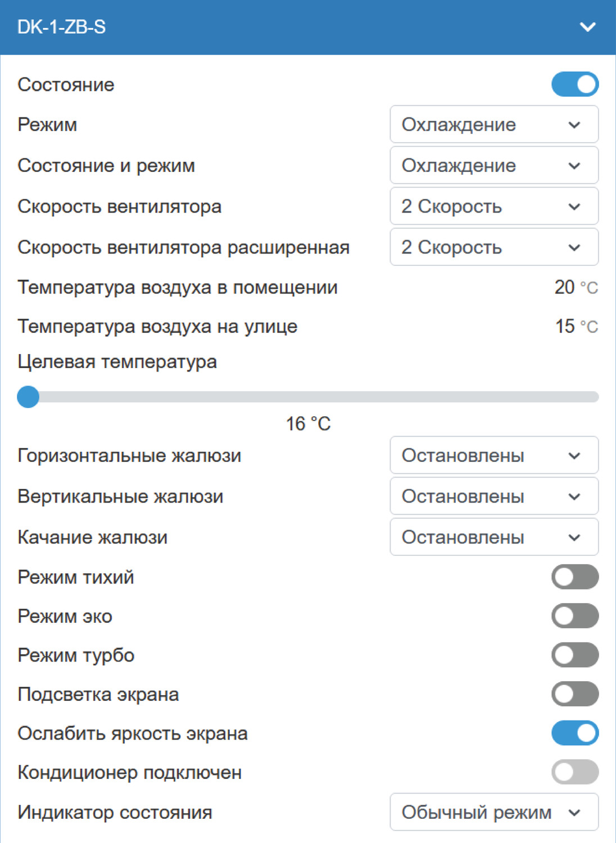Screen dimensions: 616x843
Task: Open the Качание жалюзи dropdown
Action: [494, 537]
